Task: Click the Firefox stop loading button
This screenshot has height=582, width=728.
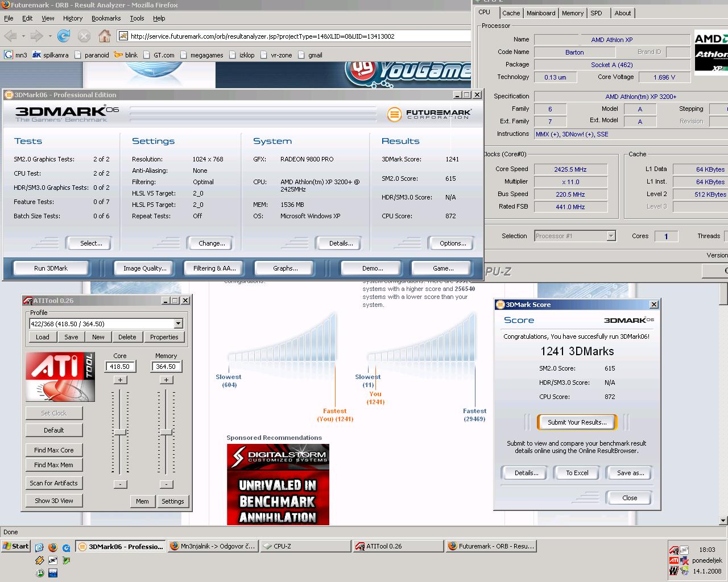Action: pyautogui.click(x=84, y=36)
